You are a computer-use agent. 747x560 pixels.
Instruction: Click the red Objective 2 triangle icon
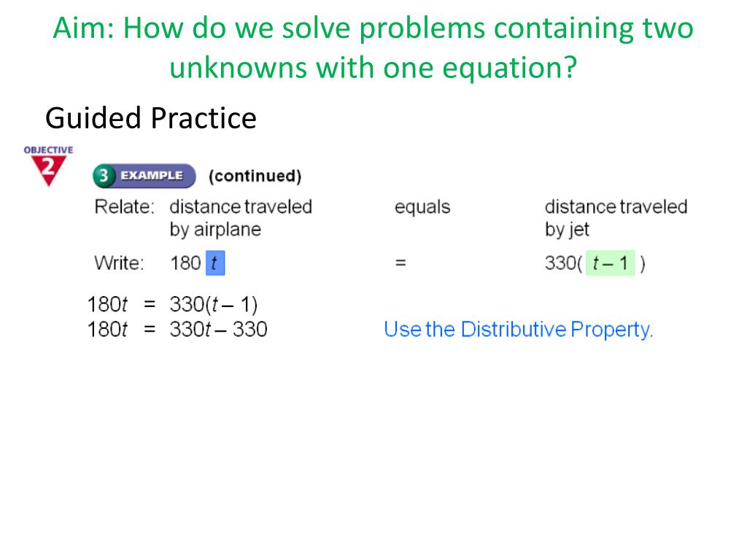coord(48,171)
